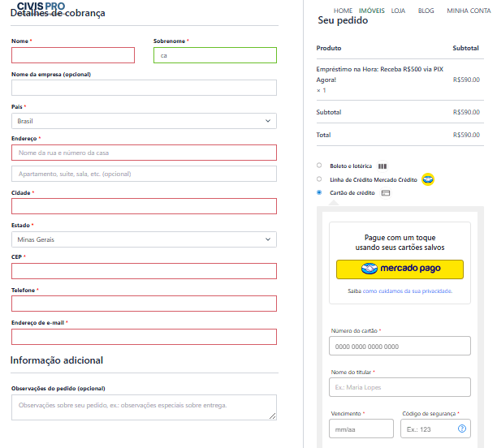Select Boleto e lotérica payment option
Image resolution: width=497 pixels, height=448 pixels.
tap(319, 166)
